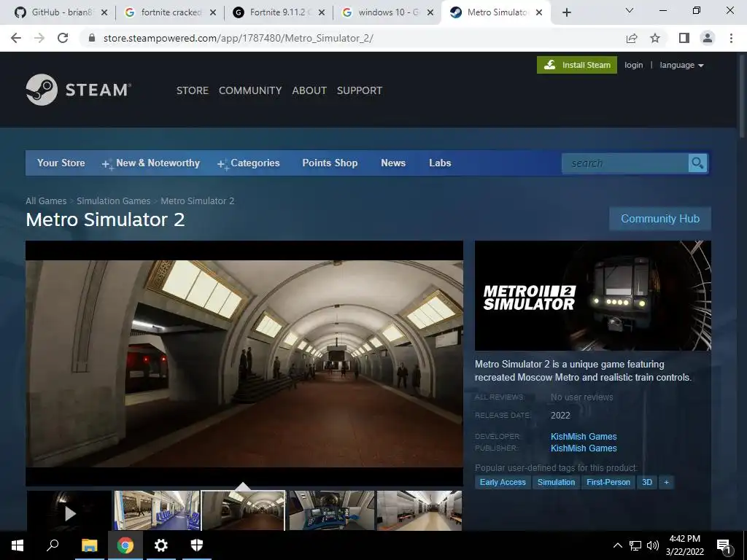Select the train interior blue seats thumbnail
747x560 pixels.
tap(156, 511)
